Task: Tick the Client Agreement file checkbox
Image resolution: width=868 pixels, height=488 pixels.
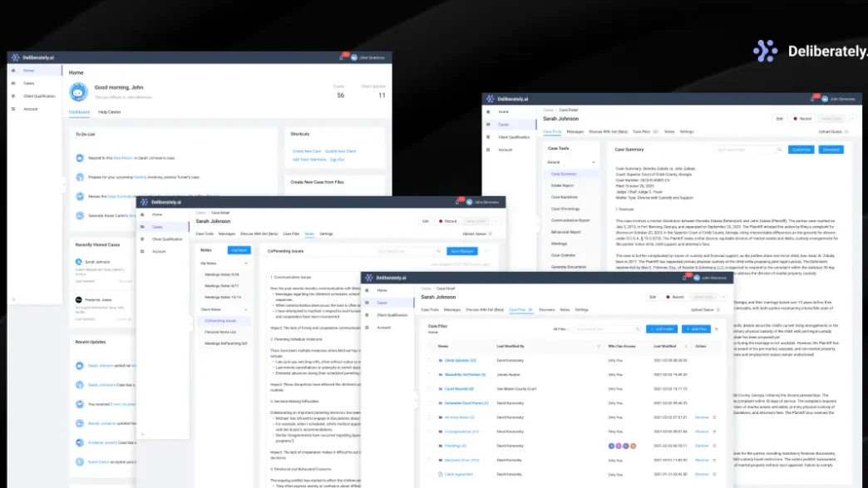Action: (x=431, y=474)
